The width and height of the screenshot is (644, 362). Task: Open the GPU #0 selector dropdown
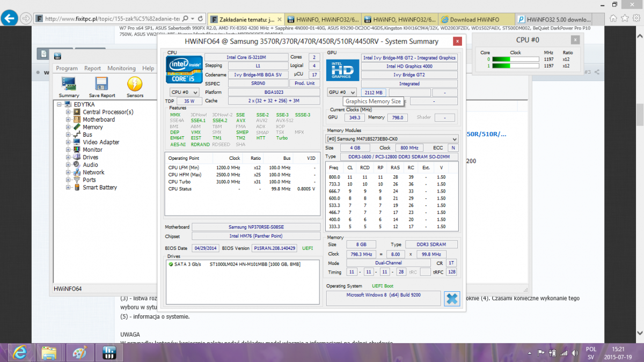[342, 92]
